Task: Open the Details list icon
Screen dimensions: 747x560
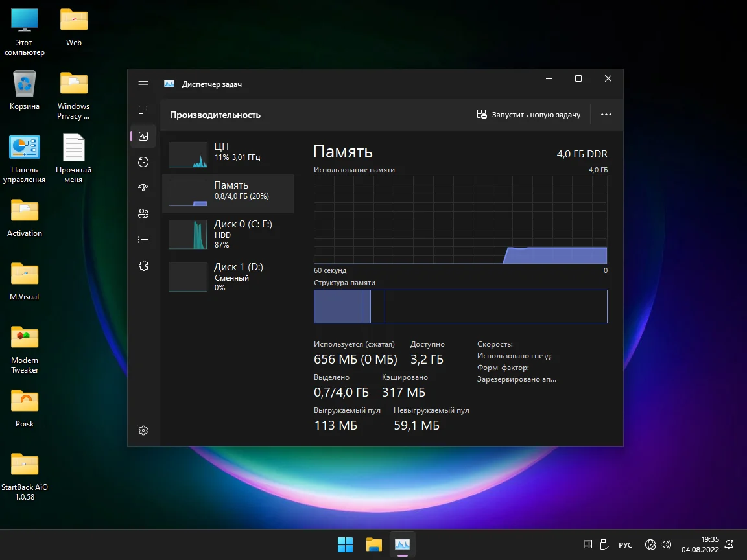Action: click(143, 240)
